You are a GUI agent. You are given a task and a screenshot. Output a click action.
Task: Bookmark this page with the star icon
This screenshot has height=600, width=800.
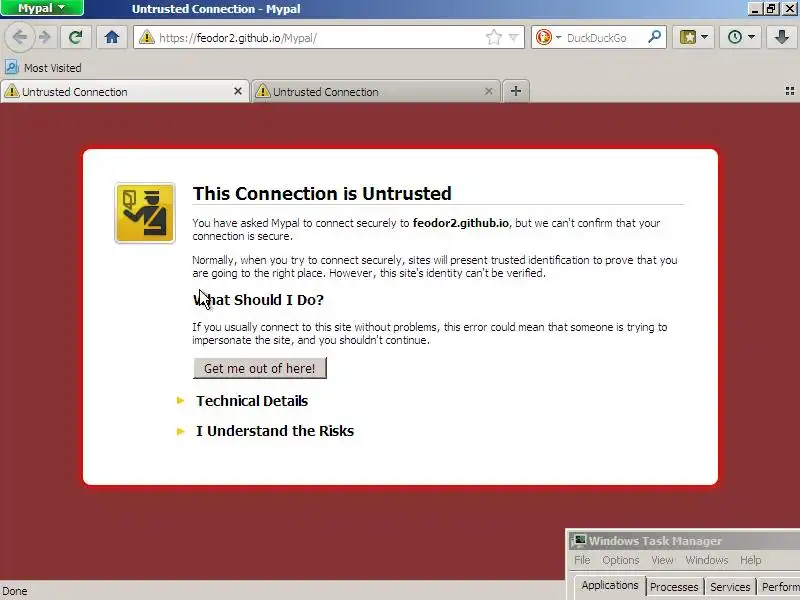[x=493, y=37]
